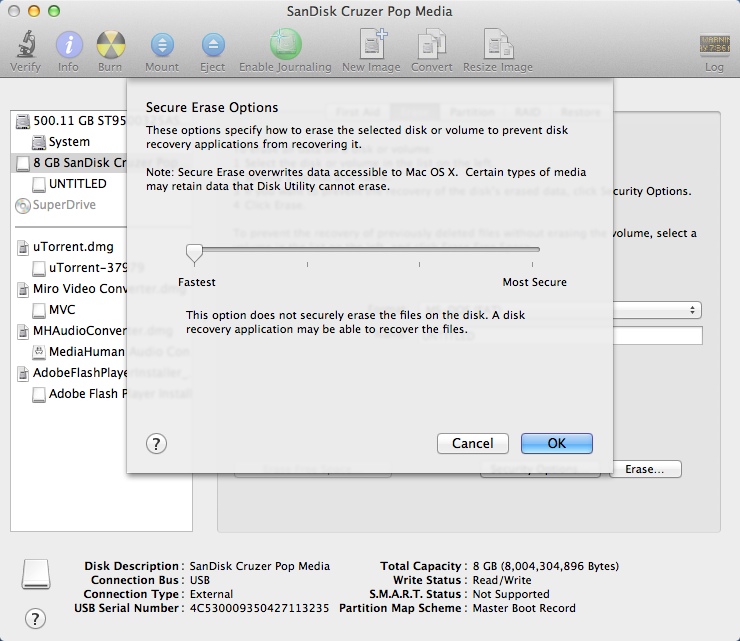Image resolution: width=740 pixels, height=641 pixels.
Task: Select Miro Video Converter disk image
Action: [x=101, y=289]
